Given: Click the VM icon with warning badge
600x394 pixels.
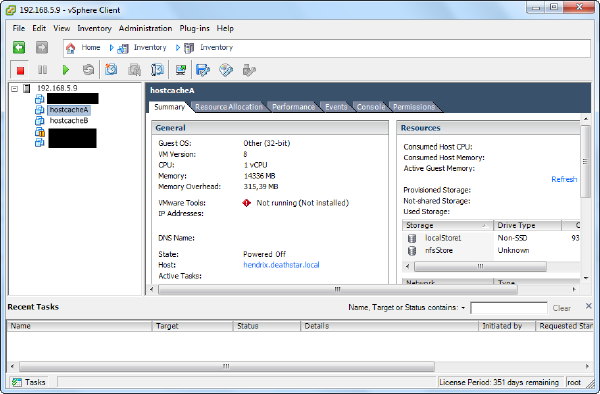Looking at the screenshot, I should [40, 132].
